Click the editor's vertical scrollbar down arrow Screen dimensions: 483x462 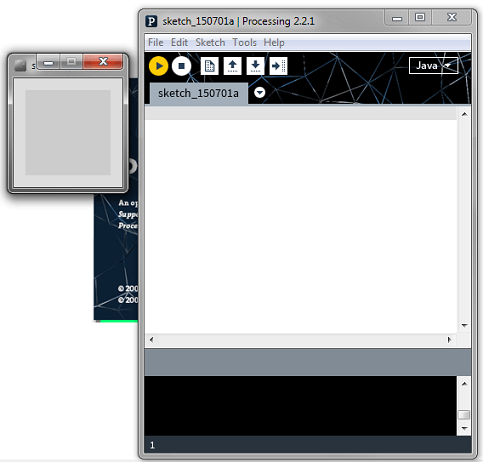click(465, 325)
